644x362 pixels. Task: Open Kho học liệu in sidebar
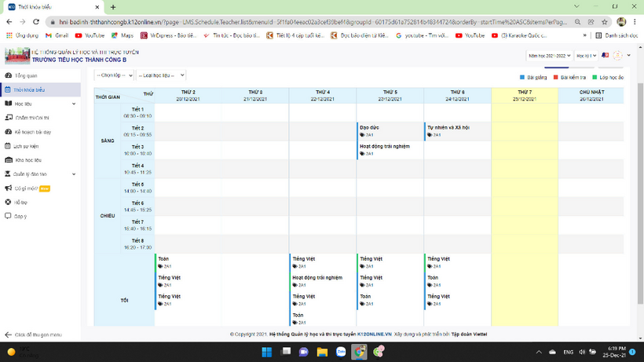pyautogui.click(x=27, y=160)
